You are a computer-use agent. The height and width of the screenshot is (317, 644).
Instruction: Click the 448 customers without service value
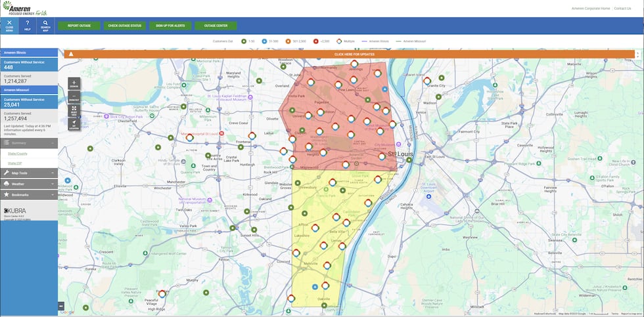(9, 68)
